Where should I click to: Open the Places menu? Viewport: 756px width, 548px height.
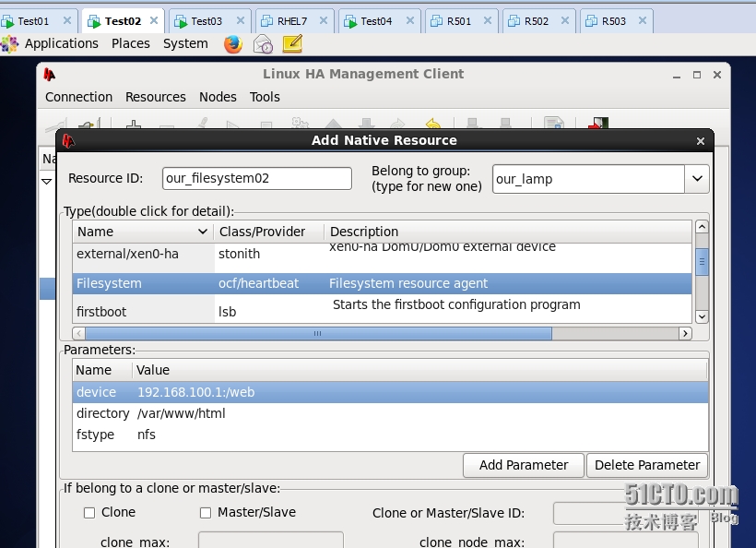tap(131, 43)
